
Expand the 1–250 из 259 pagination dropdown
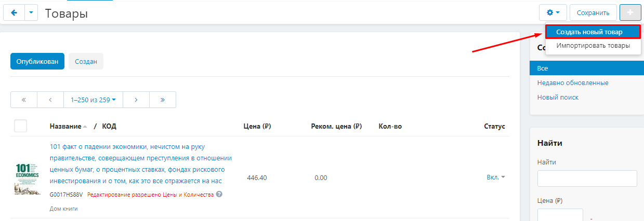coord(93,100)
